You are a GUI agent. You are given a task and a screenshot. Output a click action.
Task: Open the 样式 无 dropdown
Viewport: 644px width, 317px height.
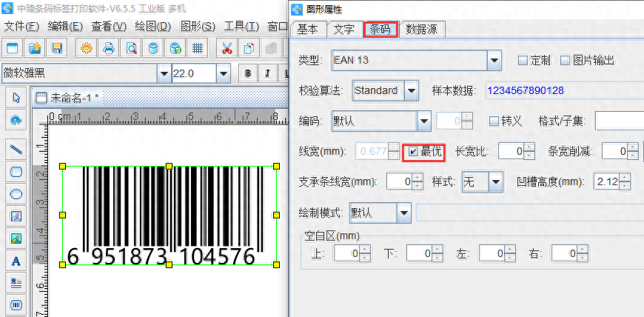(496, 181)
